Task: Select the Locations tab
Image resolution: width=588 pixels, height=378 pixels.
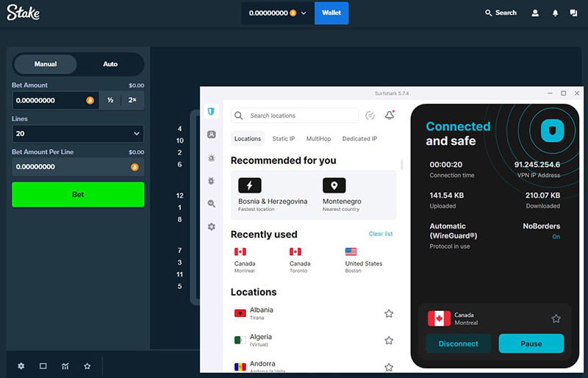Action: pos(248,138)
